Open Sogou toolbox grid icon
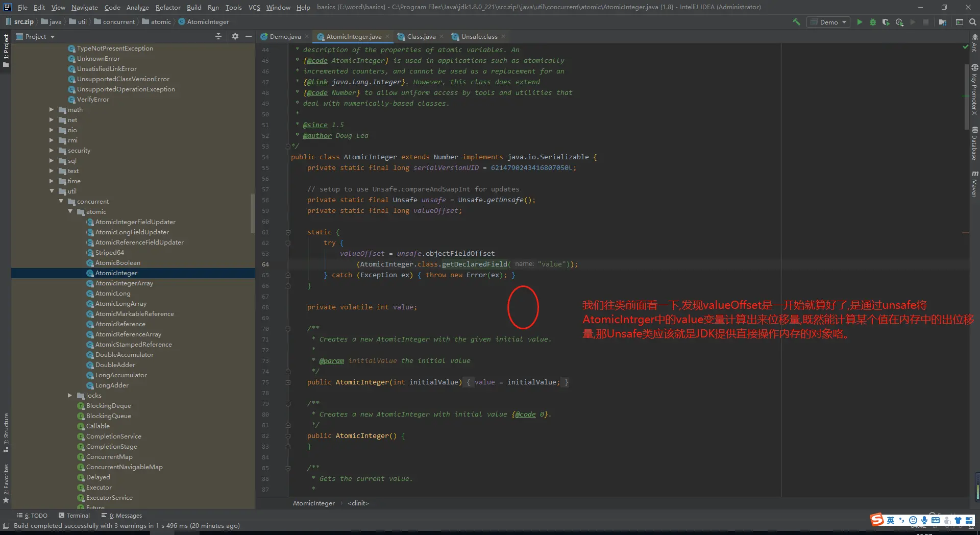Viewport: 980px width, 535px height. coord(969,520)
